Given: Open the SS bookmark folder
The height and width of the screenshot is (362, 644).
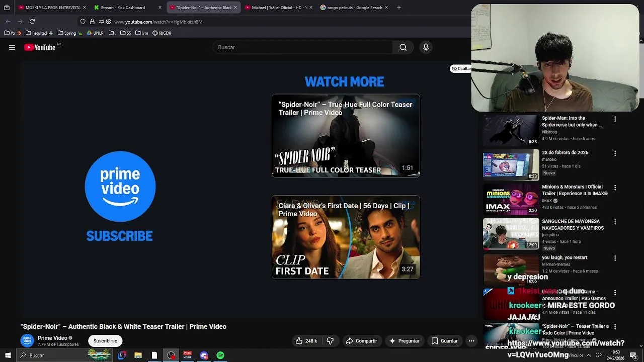Looking at the screenshot, I should [x=125, y=33].
